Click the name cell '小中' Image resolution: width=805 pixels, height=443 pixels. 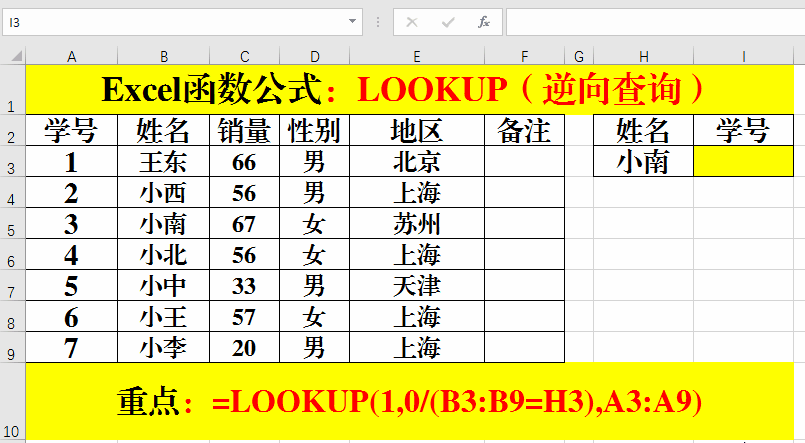click(x=163, y=285)
